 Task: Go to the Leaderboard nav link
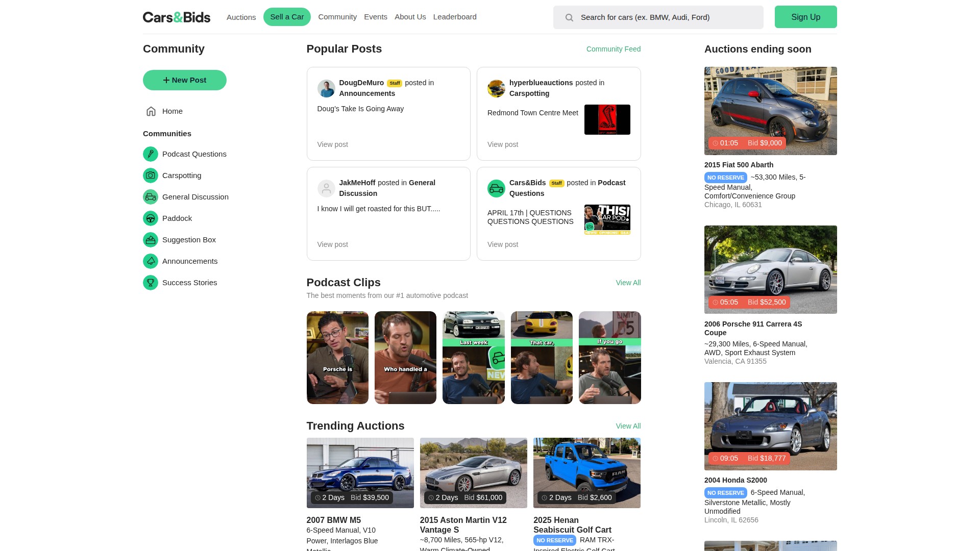pyautogui.click(x=455, y=17)
